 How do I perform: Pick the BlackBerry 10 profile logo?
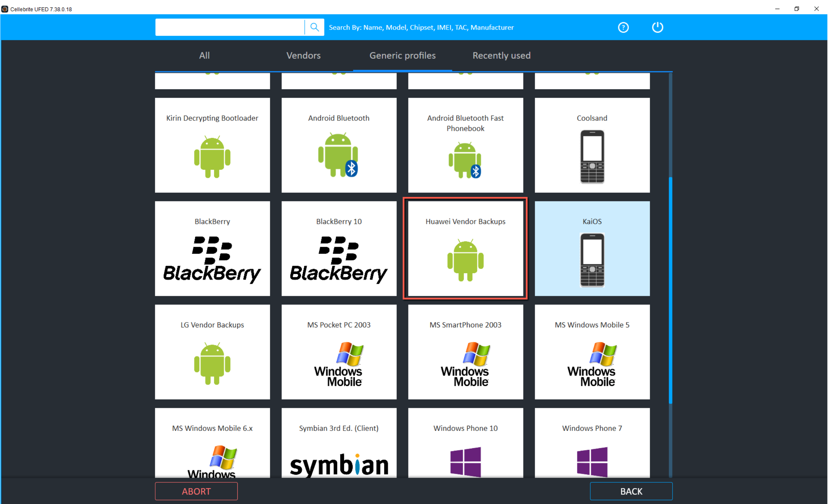click(339, 259)
